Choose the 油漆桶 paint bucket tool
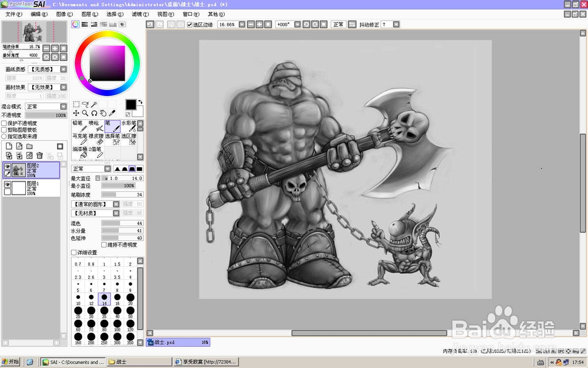 click(x=79, y=152)
